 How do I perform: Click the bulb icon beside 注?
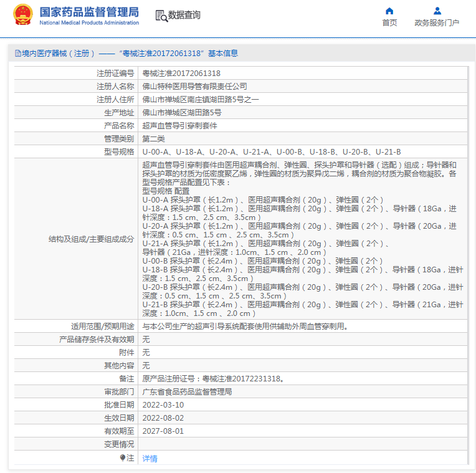[123, 457]
